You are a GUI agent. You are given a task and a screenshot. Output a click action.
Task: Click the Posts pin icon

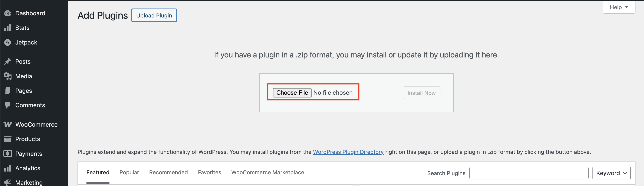8,62
